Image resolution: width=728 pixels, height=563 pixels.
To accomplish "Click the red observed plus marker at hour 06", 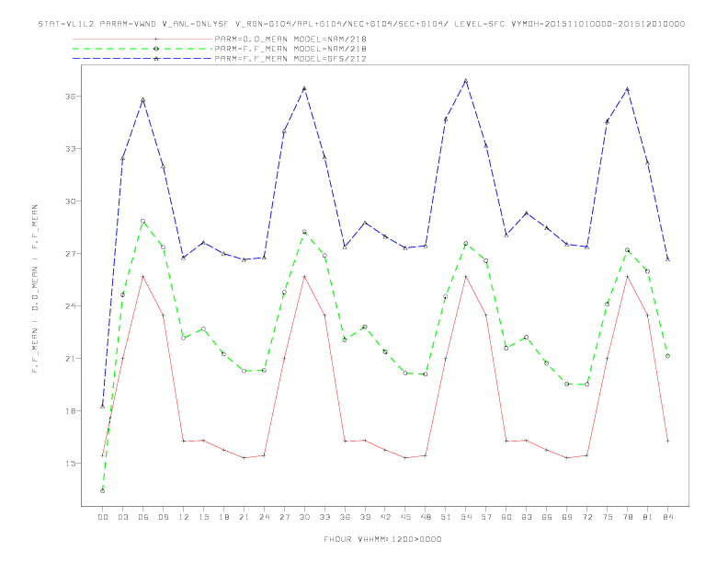I will coord(143,276).
